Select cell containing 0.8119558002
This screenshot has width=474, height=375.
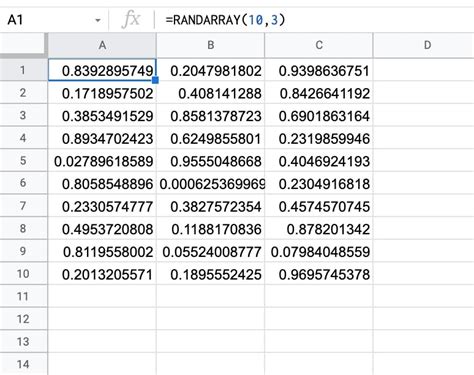[102, 251]
